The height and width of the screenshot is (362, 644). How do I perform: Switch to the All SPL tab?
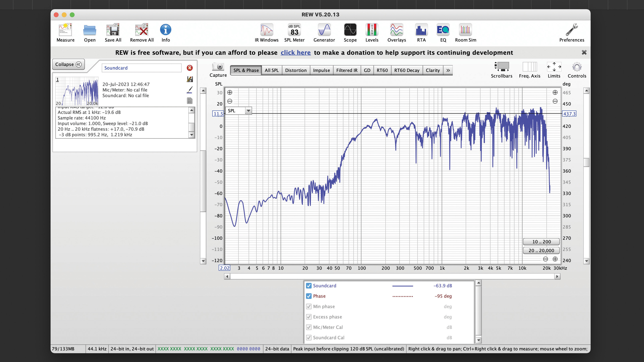271,71
